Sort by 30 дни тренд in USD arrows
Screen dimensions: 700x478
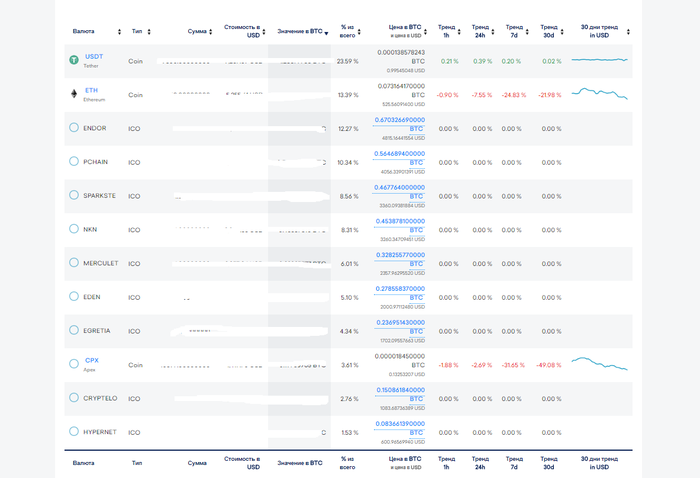(x=628, y=32)
